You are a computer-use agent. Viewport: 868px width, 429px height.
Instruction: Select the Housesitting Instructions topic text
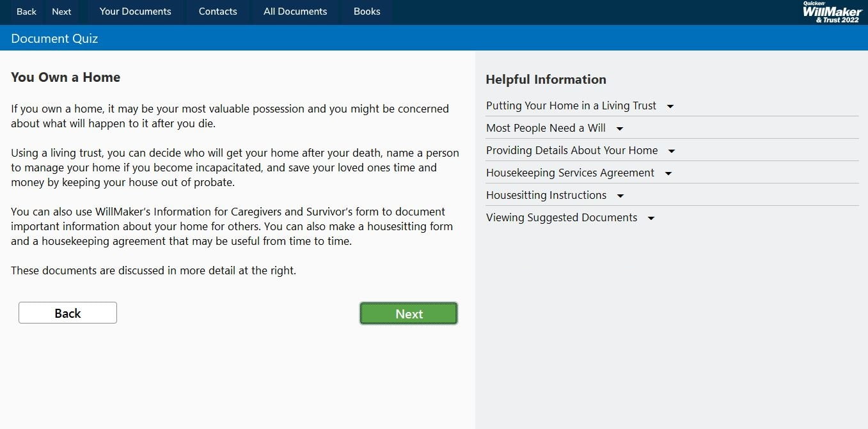coord(546,195)
